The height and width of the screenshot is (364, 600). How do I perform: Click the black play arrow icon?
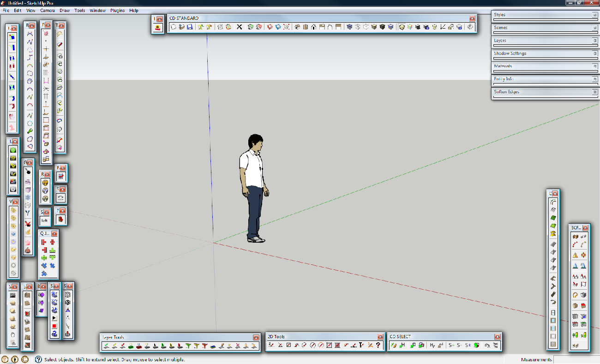pos(54,318)
